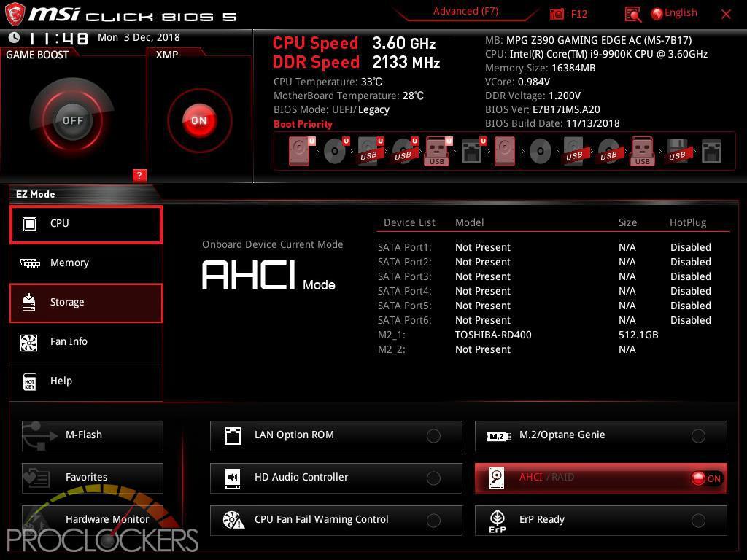
Task: Open Hardware Monitor
Action: (93, 520)
